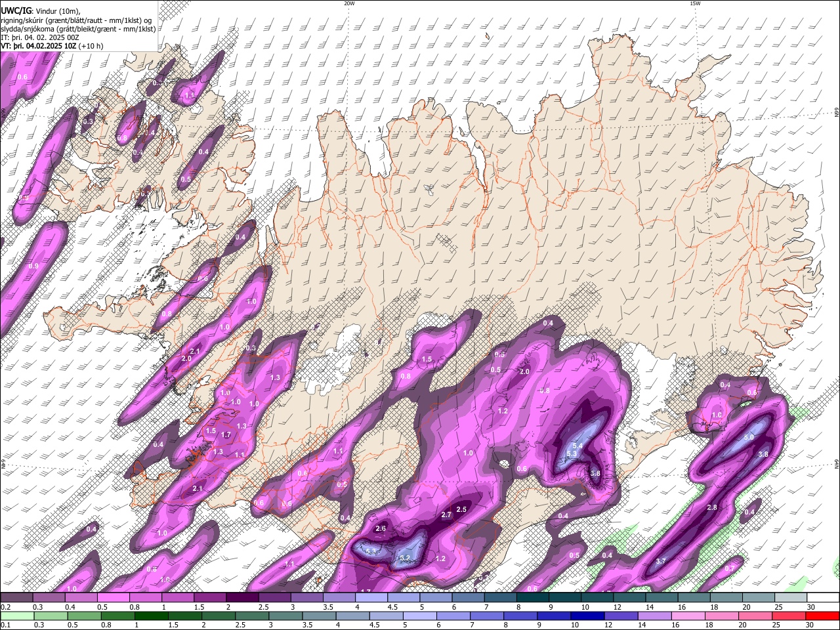Select the upper legend swatch starting at 3.5
The height and width of the screenshot is (630, 840).
pyautogui.click(x=338, y=598)
